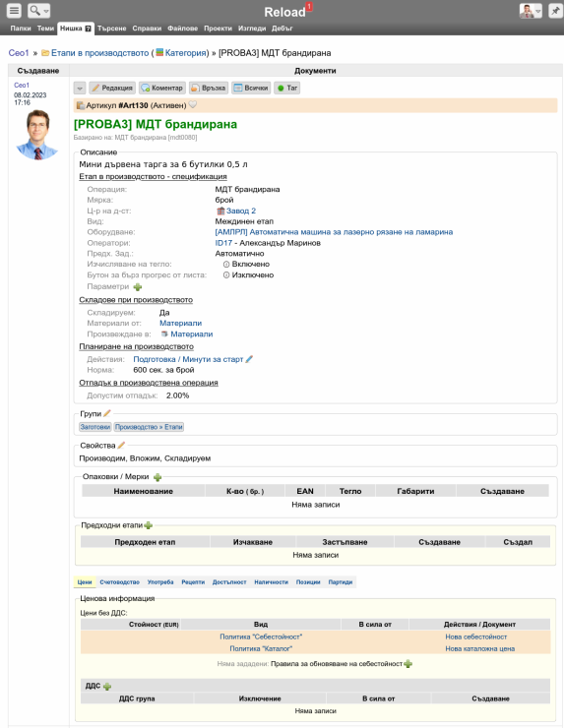Click the Коментар button
The width and height of the screenshot is (564, 728).
coord(162,88)
